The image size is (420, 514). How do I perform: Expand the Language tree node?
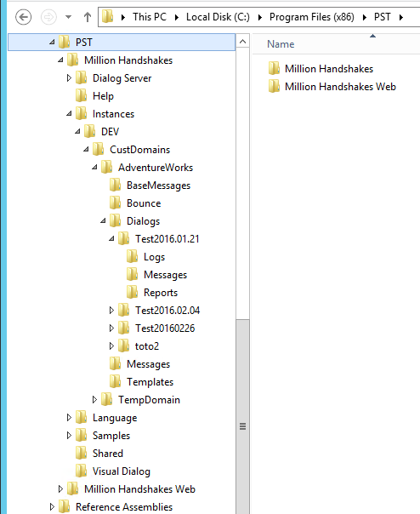pos(69,417)
